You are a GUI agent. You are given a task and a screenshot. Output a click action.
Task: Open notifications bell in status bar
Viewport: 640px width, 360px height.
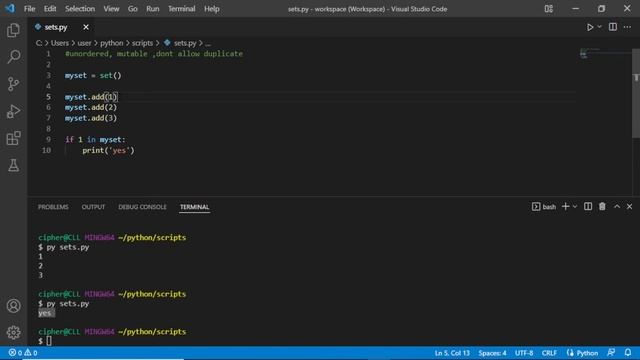tap(628, 352)
